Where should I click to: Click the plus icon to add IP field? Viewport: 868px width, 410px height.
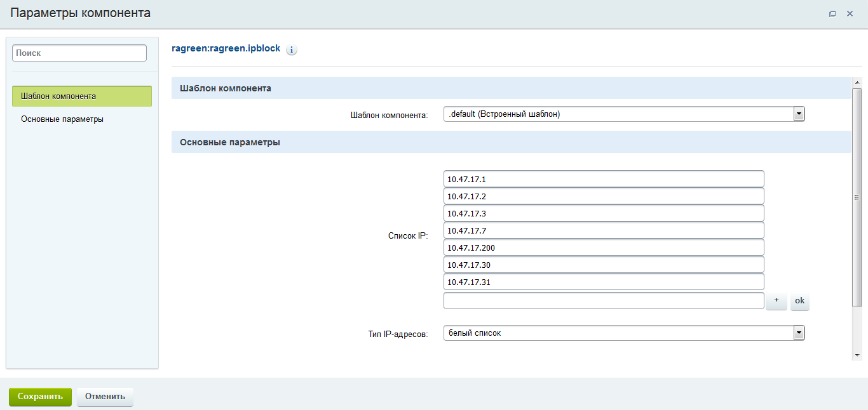point(776,301)
